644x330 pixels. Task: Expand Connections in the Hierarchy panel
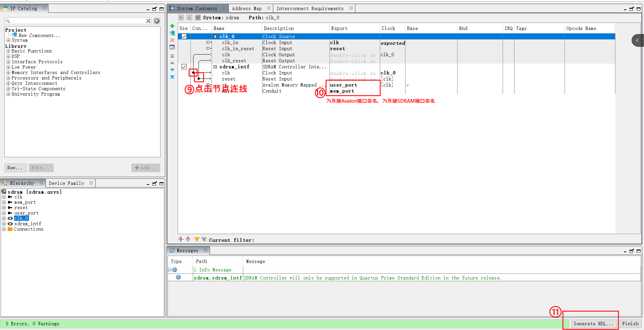click(4, 229)
